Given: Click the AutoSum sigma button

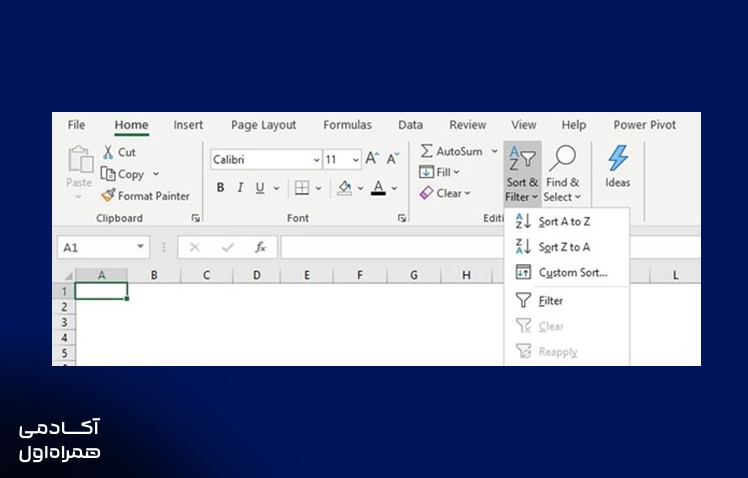Looking at the screenshot, I should pyautogui.click(x=451, y=151).
